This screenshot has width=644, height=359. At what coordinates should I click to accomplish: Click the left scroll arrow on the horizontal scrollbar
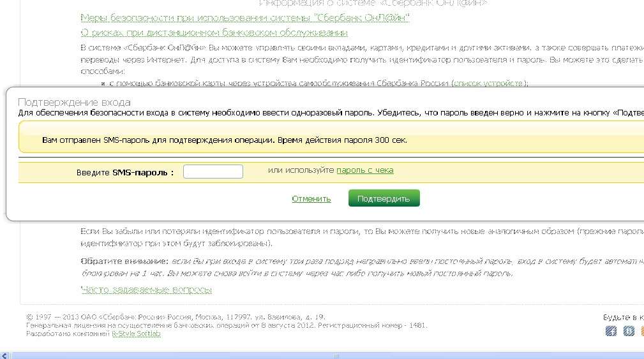(4, 356)
